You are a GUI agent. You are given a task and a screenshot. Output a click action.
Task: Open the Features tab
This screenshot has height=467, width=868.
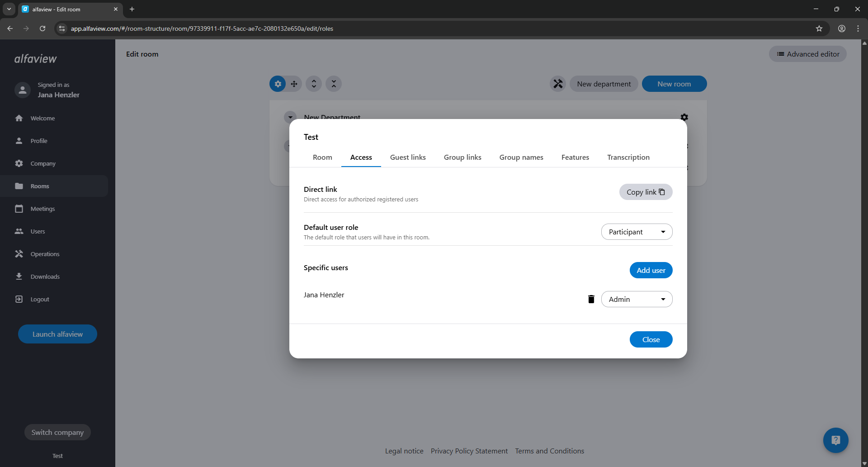(x=575, y=157)
